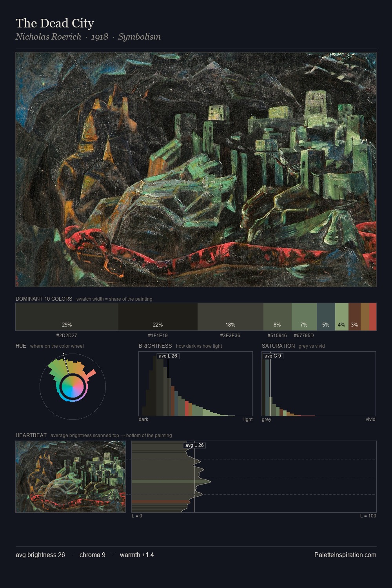Click the 'SATURATION' section heading
The height and width of the screenshot is (588, 392).
(x=278, y=346)
